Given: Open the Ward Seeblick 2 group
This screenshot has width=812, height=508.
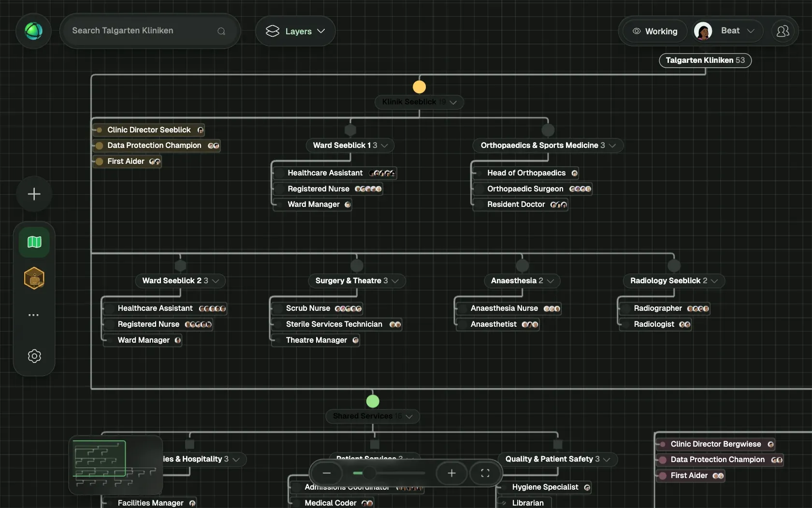Looking at the screenshot, I should tap(180, 281).
